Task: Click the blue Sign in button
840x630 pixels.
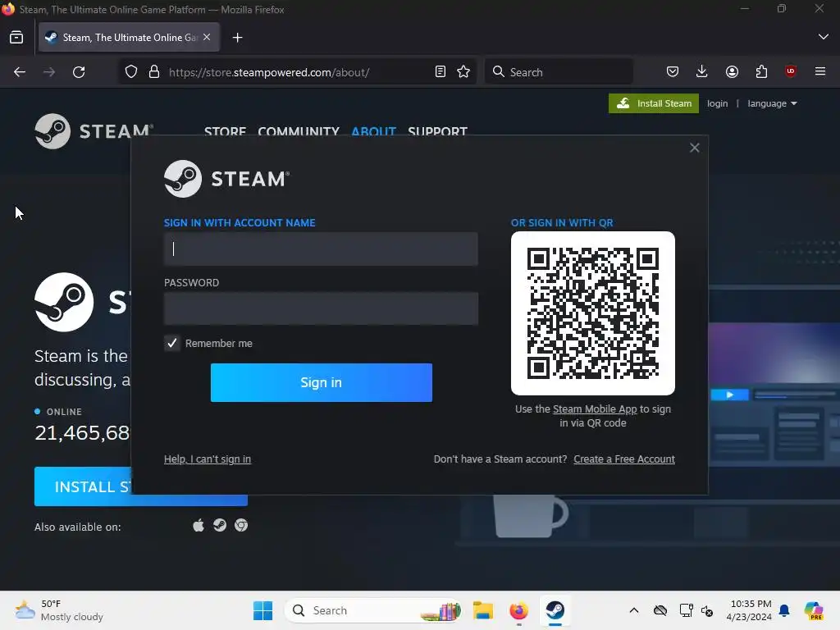Action: pos(322,382)
